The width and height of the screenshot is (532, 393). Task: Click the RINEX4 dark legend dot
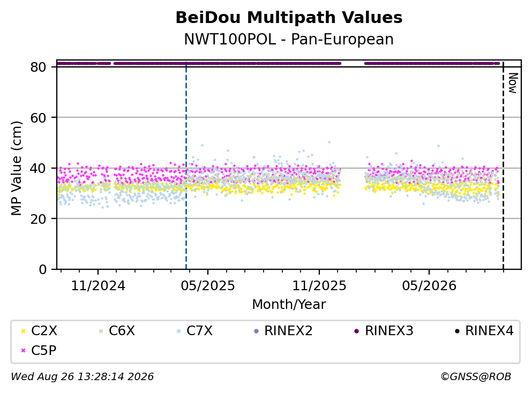(457, 331)
